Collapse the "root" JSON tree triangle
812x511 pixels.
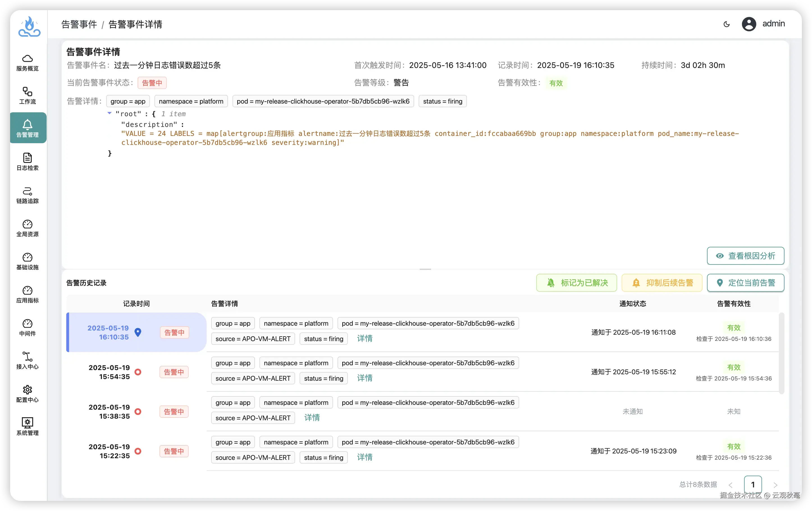point(109,113)
